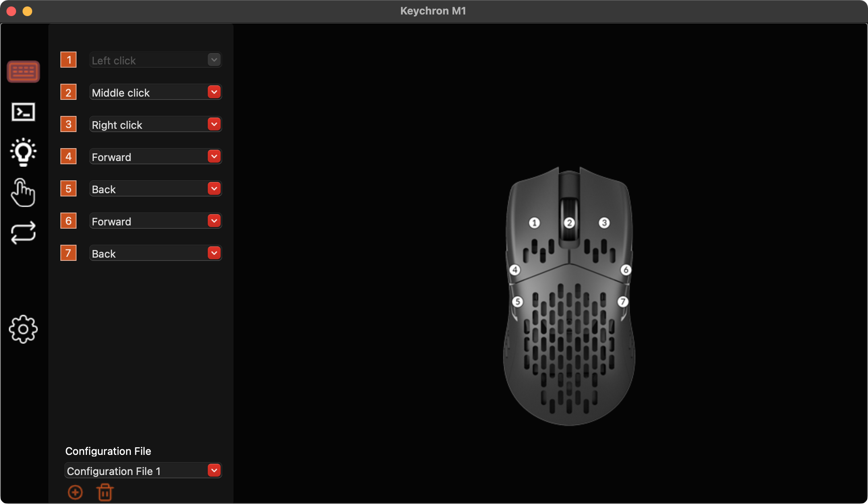The width and height of the screenshot is (868, 504).
Task: Expand button 6 Forward dropdown
Action: point(155,221)
